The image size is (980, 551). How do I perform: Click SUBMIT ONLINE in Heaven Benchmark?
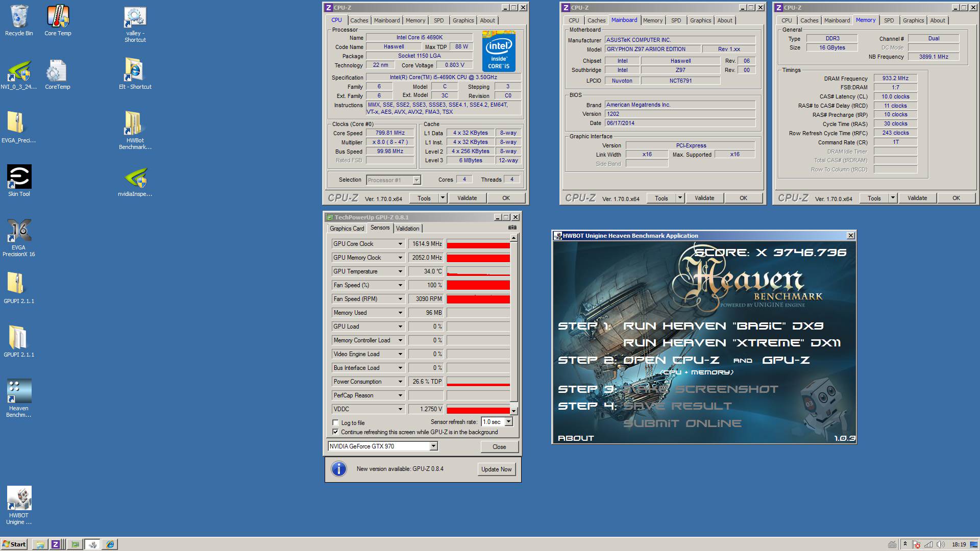pos(682,423)
